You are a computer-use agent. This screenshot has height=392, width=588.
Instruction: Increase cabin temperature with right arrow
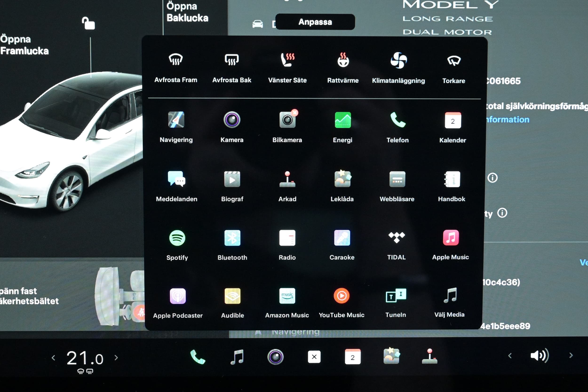point(116,358)
